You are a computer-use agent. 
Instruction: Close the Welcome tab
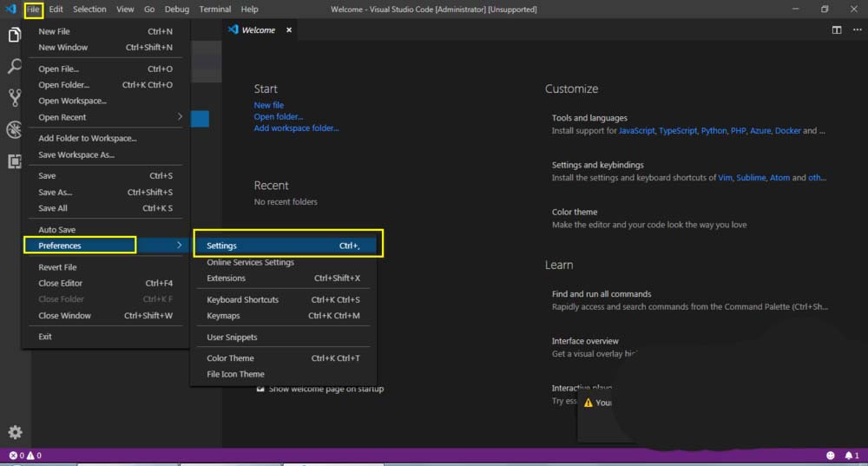[x=289, y=30]
